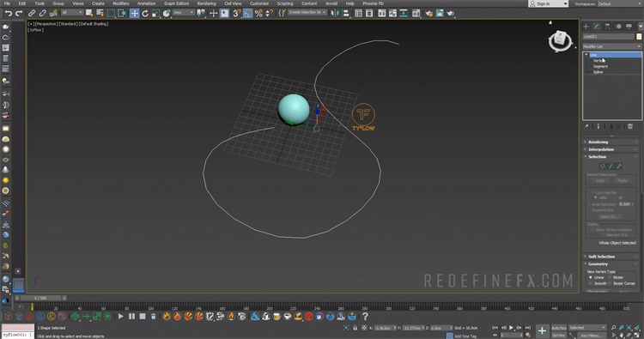Image resolution: width=644 pixels, height=339 pixels.
Task: Open the reference coordinate View dropdown
Action: 183,13
